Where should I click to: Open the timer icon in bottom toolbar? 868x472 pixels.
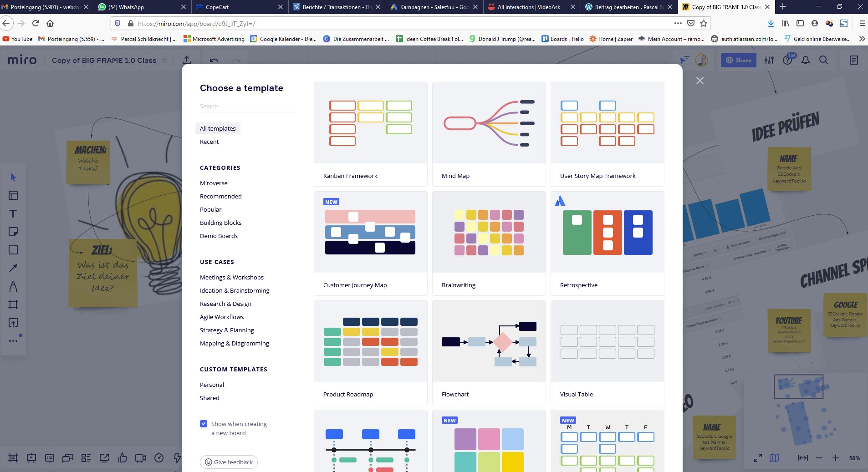159,458
